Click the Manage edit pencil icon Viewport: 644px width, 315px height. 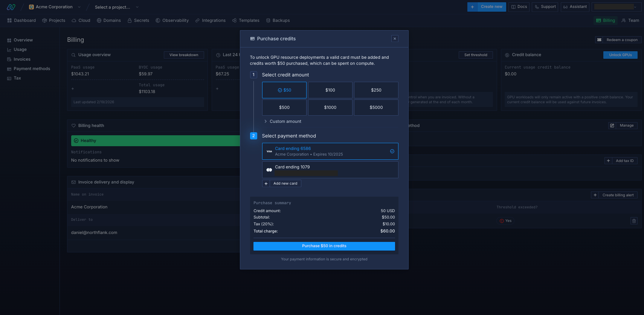coord(612,125)
